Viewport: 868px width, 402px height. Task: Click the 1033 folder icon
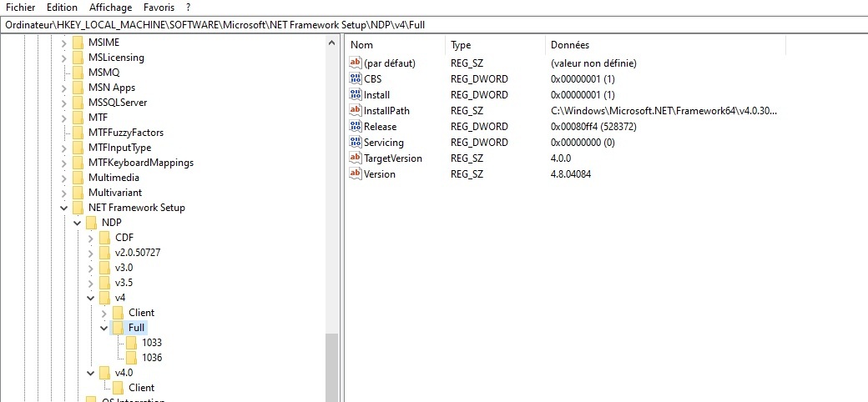coord(131,342)
